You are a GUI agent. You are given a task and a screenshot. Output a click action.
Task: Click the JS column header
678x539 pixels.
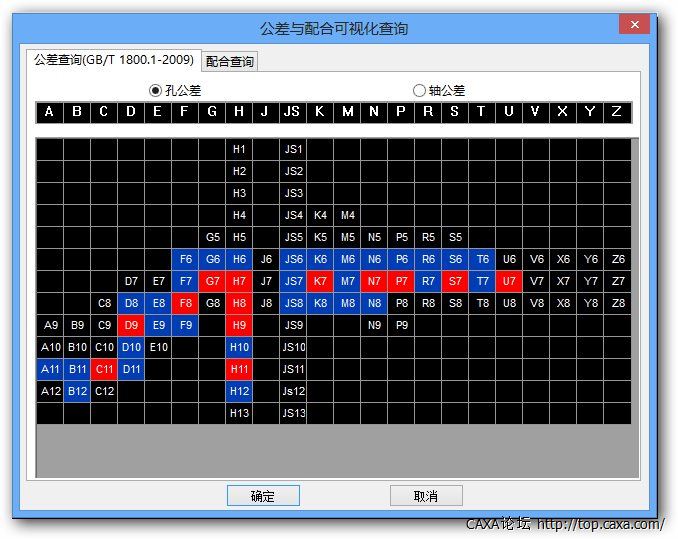click(x=292, y=112)
